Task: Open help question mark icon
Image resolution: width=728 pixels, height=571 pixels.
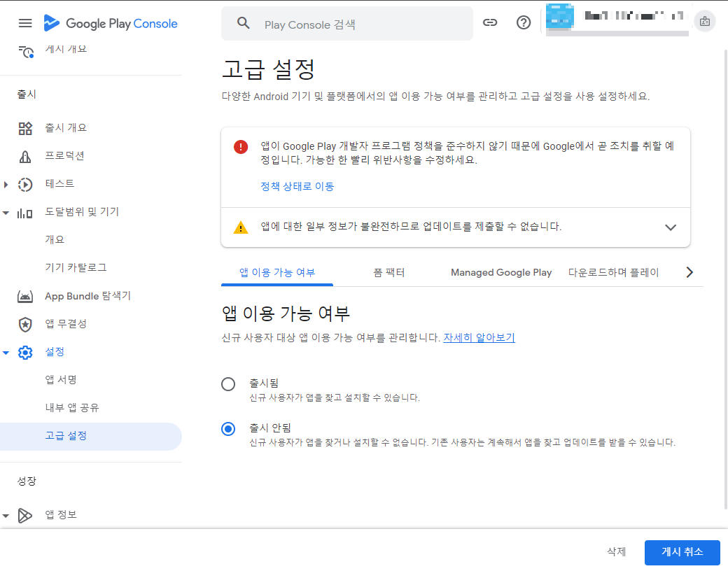Action: pos(524,22)
